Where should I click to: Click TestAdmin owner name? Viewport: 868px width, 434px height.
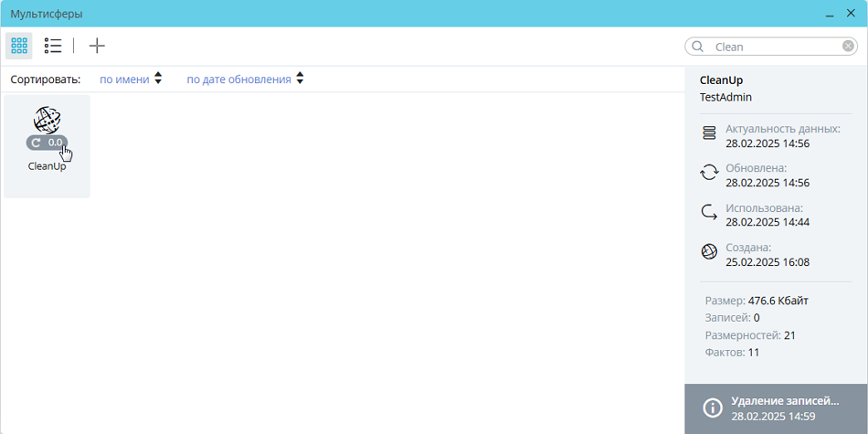coord(725,98)
